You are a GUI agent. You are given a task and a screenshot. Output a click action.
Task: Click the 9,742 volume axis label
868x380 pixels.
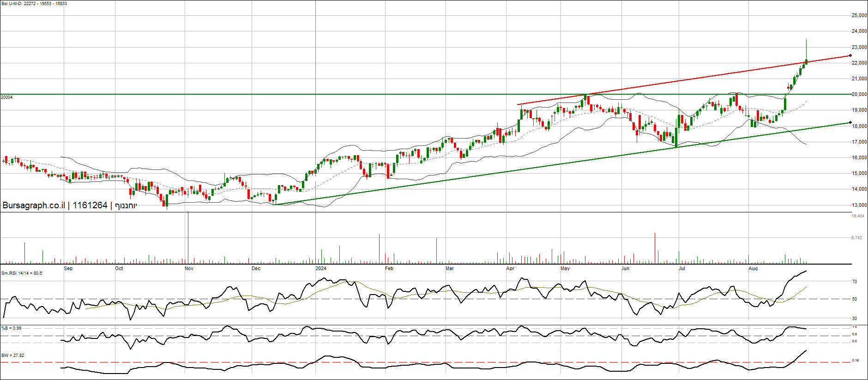(856, 238)
